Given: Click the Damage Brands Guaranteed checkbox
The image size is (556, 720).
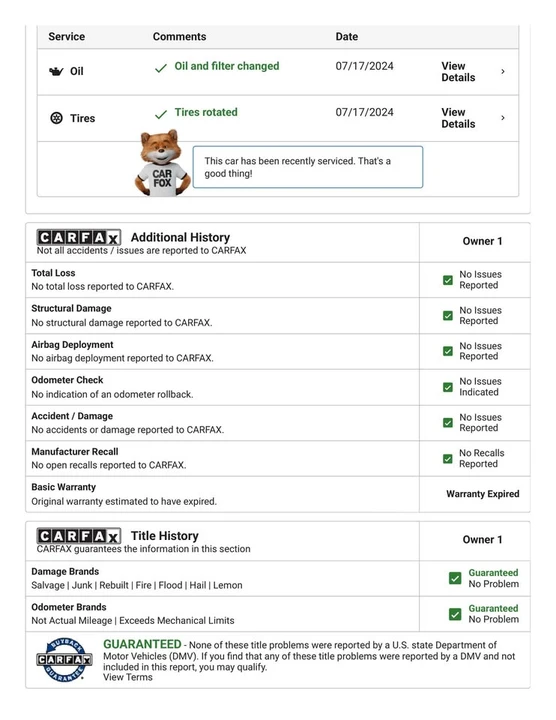Looking at the screenshot, I should pos(455,578).
